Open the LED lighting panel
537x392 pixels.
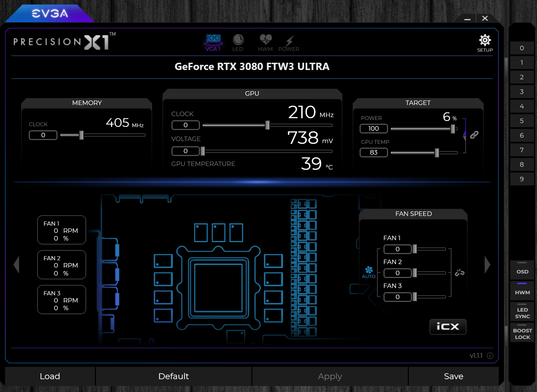pos(238,42)
